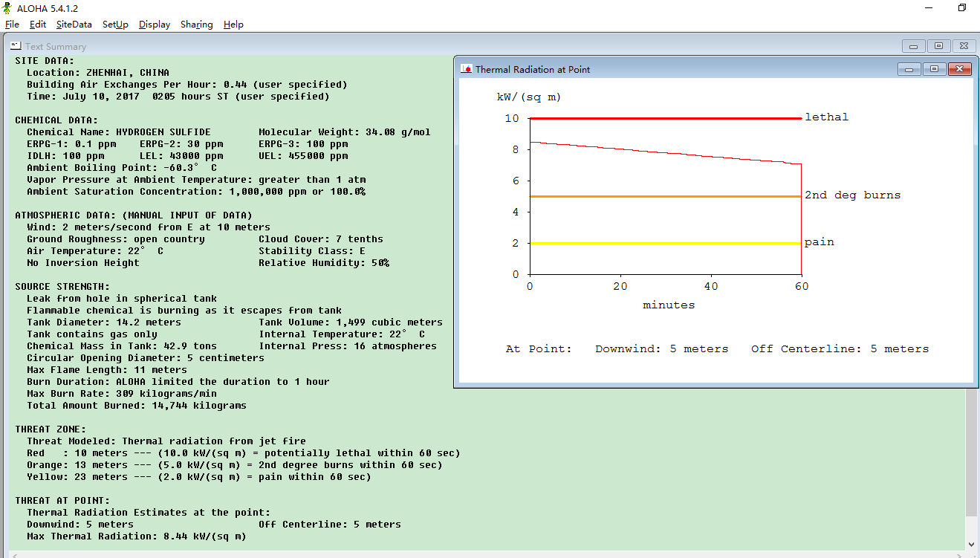Image resolution: width=980 pixels, height=558 pixels.
Task: Close the Thermal Radiation at Point window
Action: [959, 69]
